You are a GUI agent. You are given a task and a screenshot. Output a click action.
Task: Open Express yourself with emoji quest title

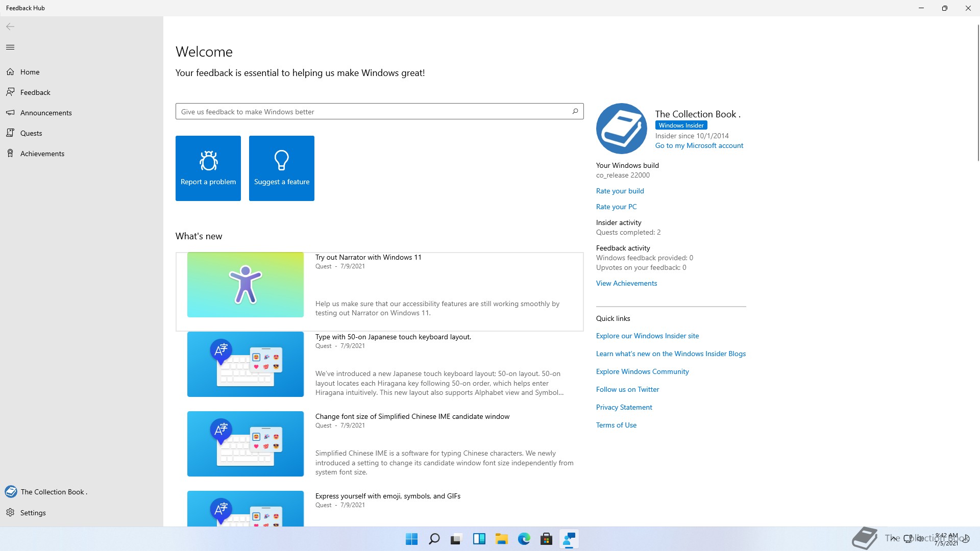pos(388,496)
